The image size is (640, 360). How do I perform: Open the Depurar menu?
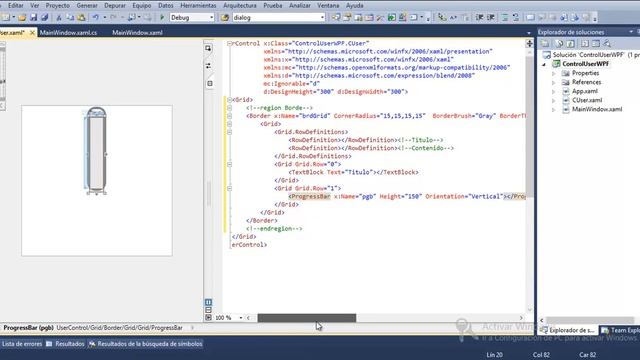point(115,6)
